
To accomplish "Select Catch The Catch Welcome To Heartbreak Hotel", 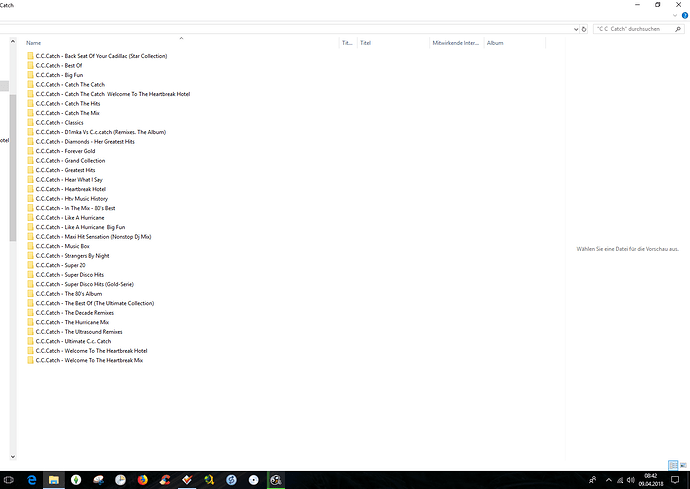I will pos(109,94).
